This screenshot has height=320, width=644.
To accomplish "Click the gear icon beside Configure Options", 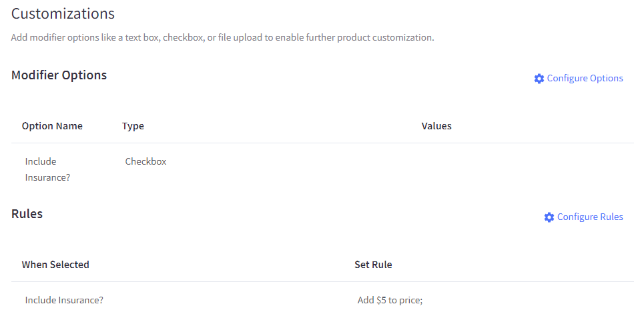I will click(x=539, y=79).
